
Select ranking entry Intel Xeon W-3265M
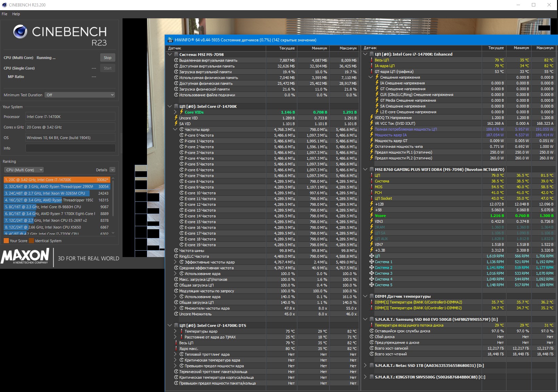(57, 193)
